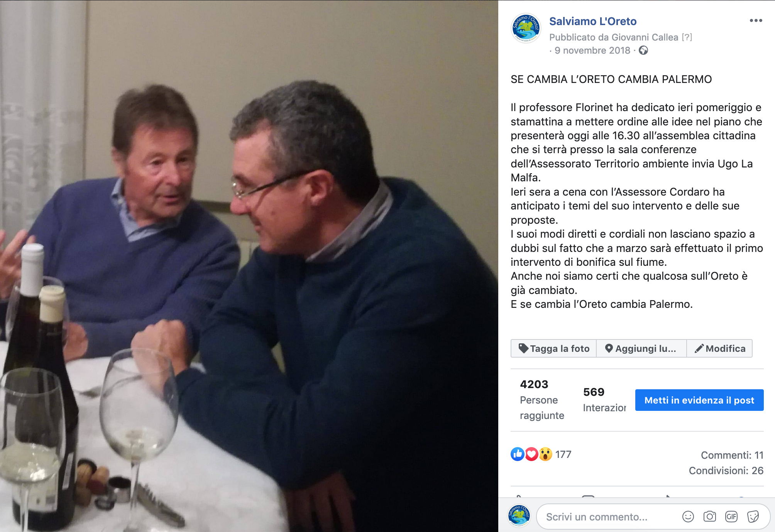Click Metti in evidenza il post
The image size is (775, 532).
click(x=699, y=400)
